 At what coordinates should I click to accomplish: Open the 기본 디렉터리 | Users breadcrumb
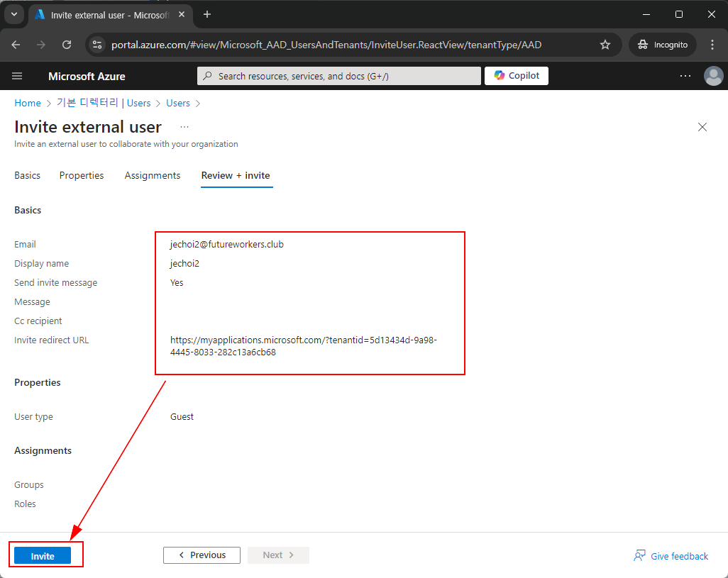click(x=104, y=103)
